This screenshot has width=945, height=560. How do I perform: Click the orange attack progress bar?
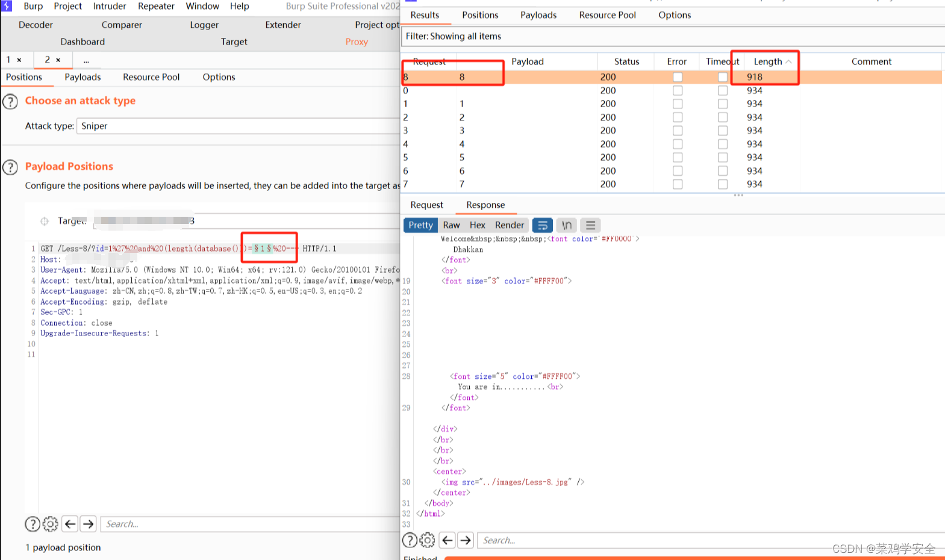(x=694, y=558)
